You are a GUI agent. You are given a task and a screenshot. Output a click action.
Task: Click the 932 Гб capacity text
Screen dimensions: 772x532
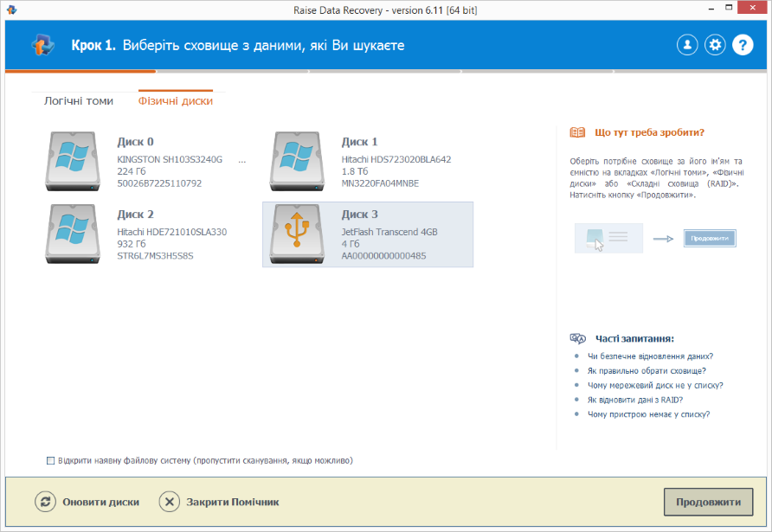click(132, 244)
